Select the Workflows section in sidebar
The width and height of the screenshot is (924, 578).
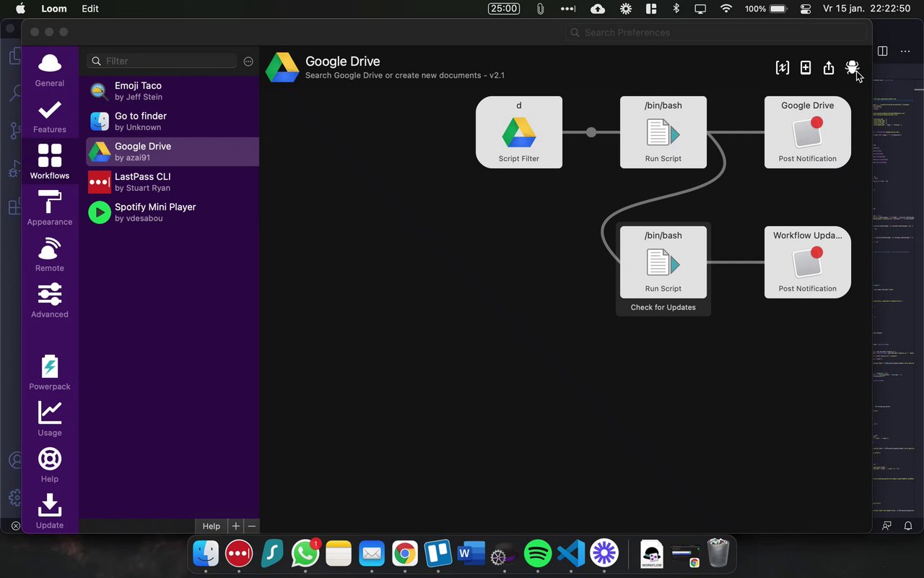point(50,161)
